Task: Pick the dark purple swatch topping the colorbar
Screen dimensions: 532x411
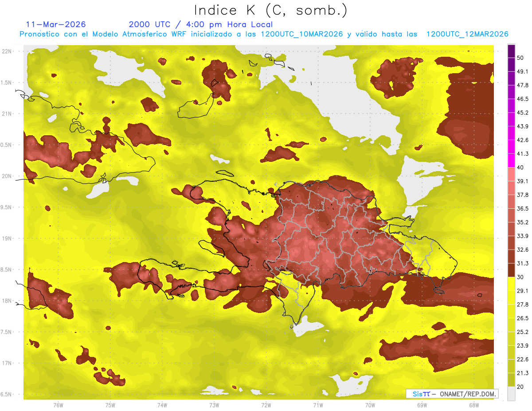Action: [x=511, y=51]
